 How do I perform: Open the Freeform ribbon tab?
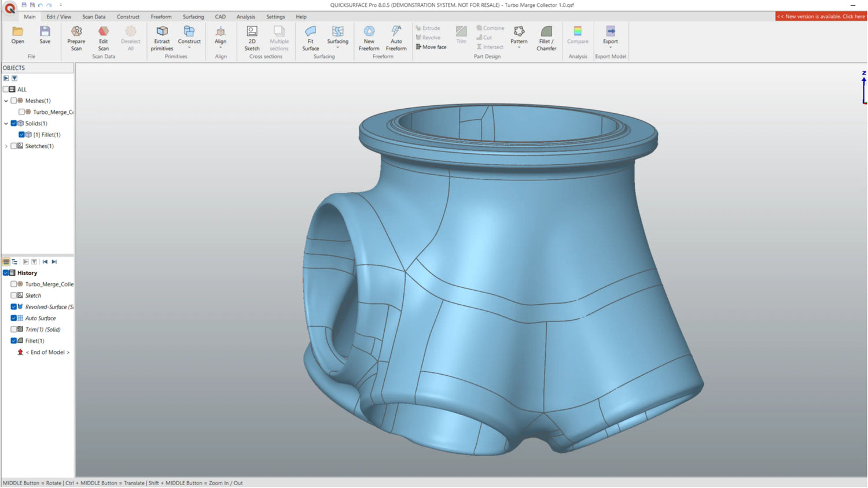161,17
